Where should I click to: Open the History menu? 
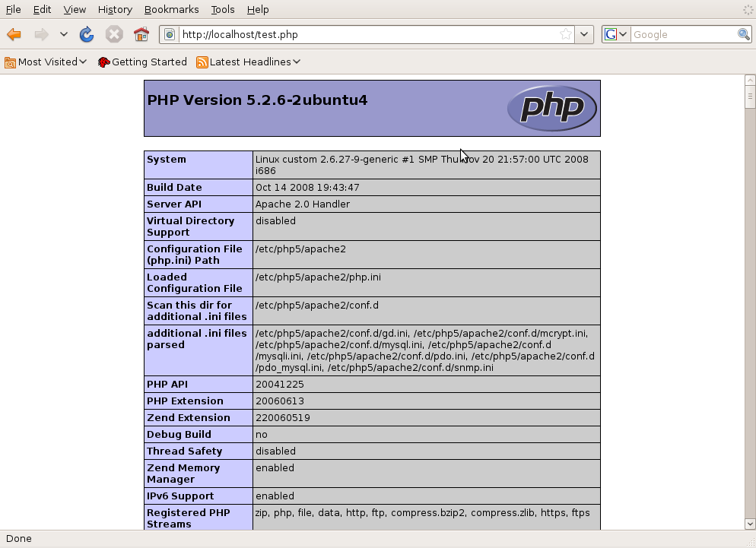(x=115, y=10)
